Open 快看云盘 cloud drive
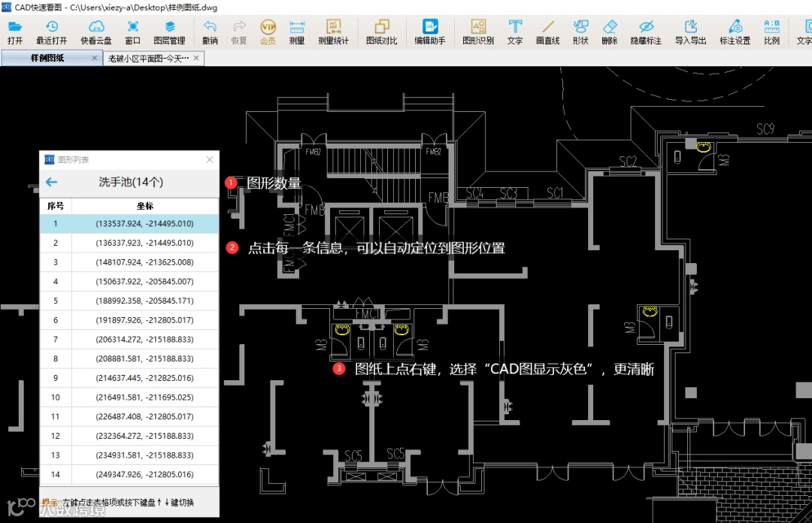 coord(95,32)
